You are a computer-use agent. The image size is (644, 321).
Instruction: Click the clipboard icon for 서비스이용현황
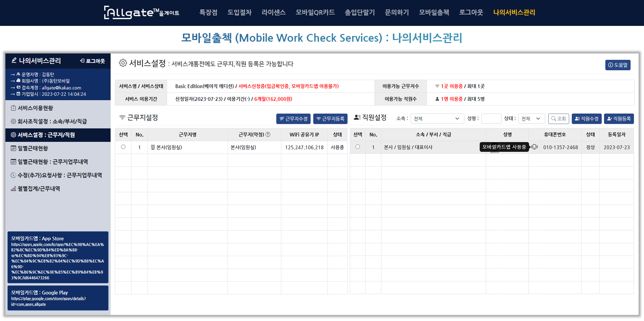(x=13, y=108)
